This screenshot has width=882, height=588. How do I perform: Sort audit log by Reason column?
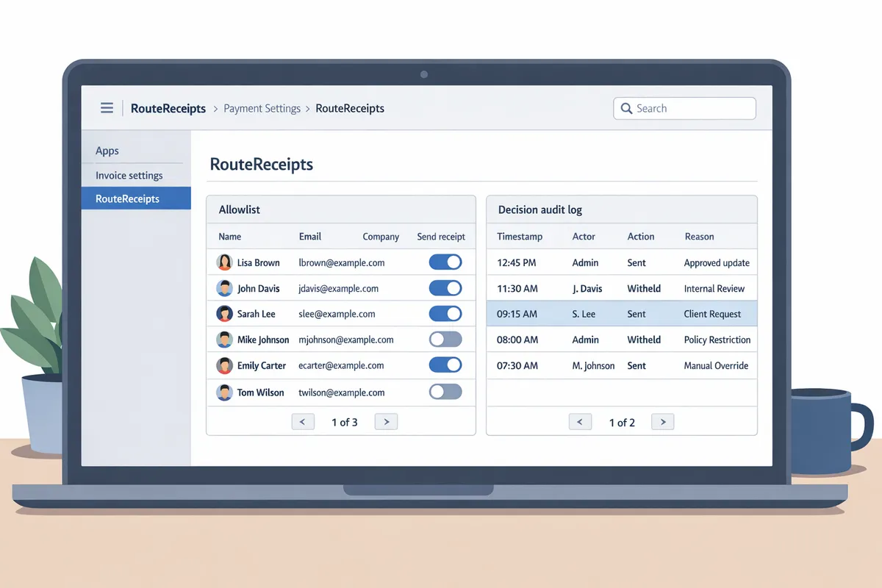(699, 237)
